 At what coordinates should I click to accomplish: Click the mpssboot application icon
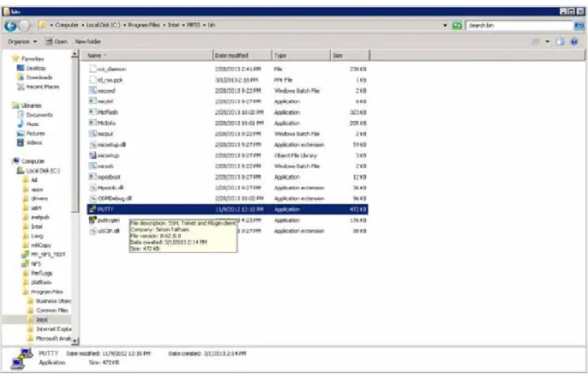pyautogui.click(x=93, y=177)
